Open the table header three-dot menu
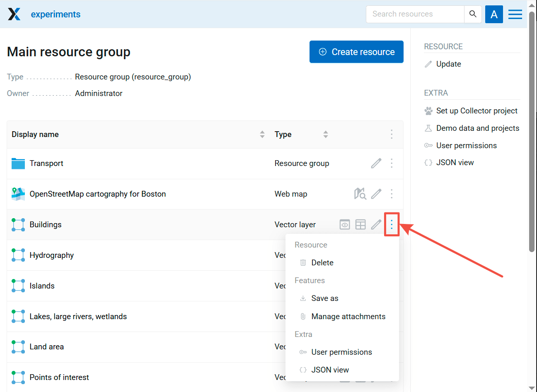537x392 pixels. pyautogui.click(x=392, y=134)
